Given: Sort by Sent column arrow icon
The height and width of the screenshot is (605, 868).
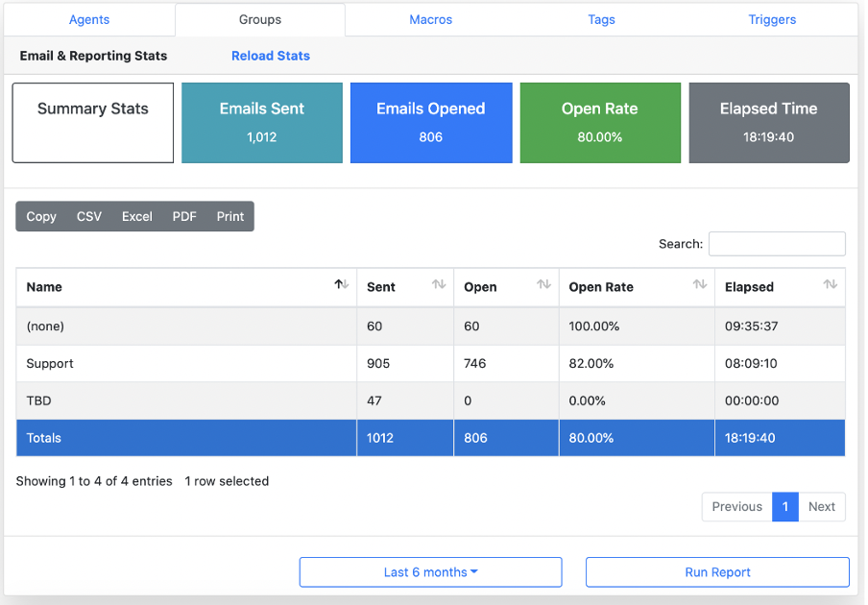Looking at the screenshot, I should [x=439, y=284].
